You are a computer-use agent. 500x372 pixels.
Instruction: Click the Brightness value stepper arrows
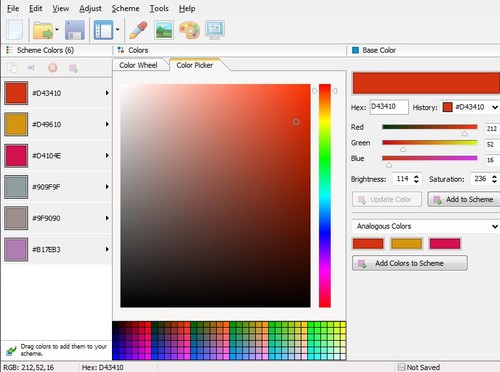[x=416, y=179]
